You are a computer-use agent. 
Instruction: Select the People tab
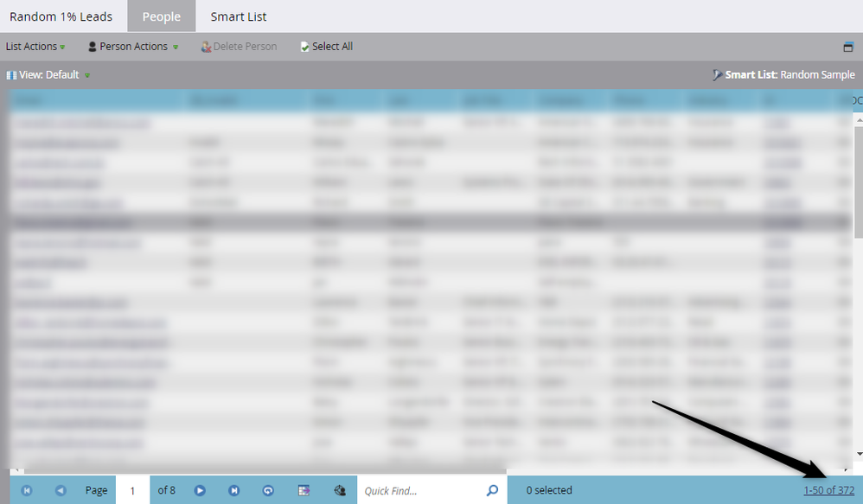161,16
